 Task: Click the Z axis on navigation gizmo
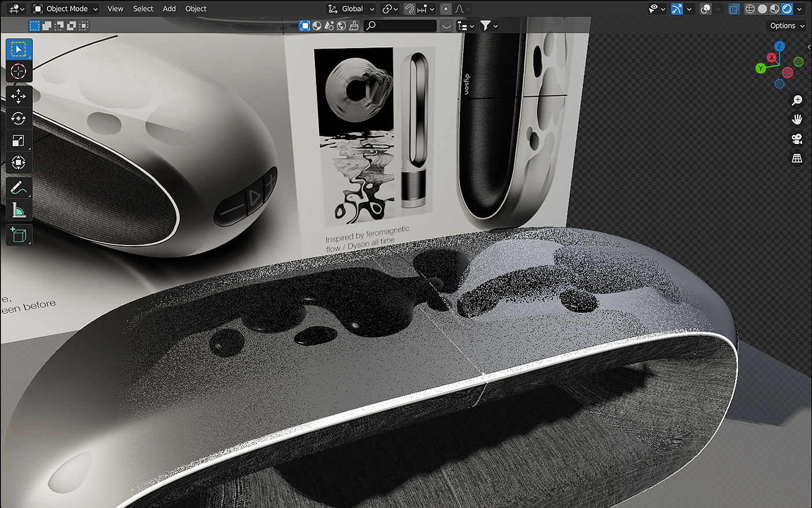pyautogui.click(x=780, y=46)
